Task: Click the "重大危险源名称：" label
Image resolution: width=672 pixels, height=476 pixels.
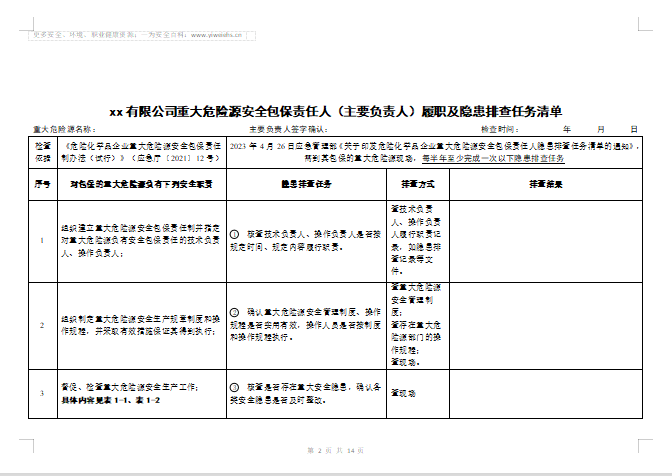Action: pyautogui.click(x=65, y=129)
